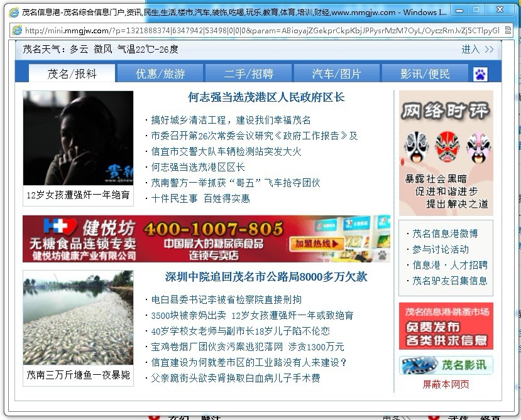
Task: Click the girl photo news thumbnail
Action: pos(78,138)
